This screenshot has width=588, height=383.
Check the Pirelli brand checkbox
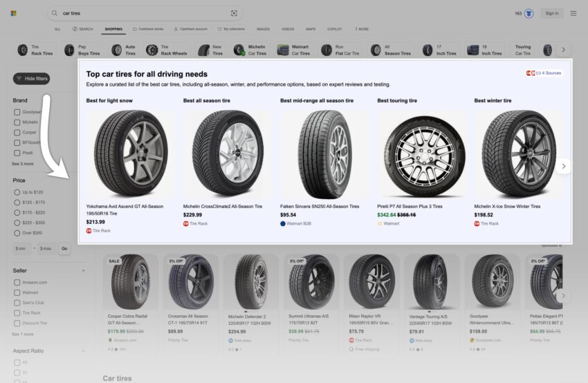tap(17, 153)
